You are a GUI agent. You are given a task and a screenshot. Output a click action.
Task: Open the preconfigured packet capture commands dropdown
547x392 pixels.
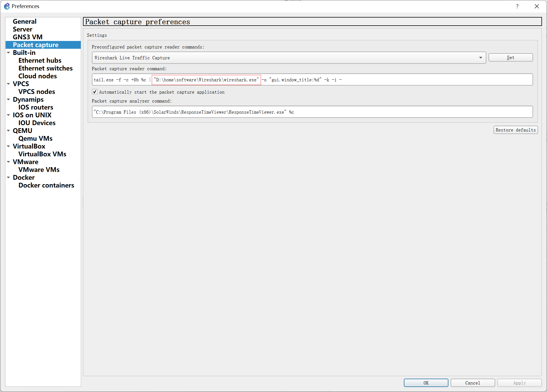289,58
